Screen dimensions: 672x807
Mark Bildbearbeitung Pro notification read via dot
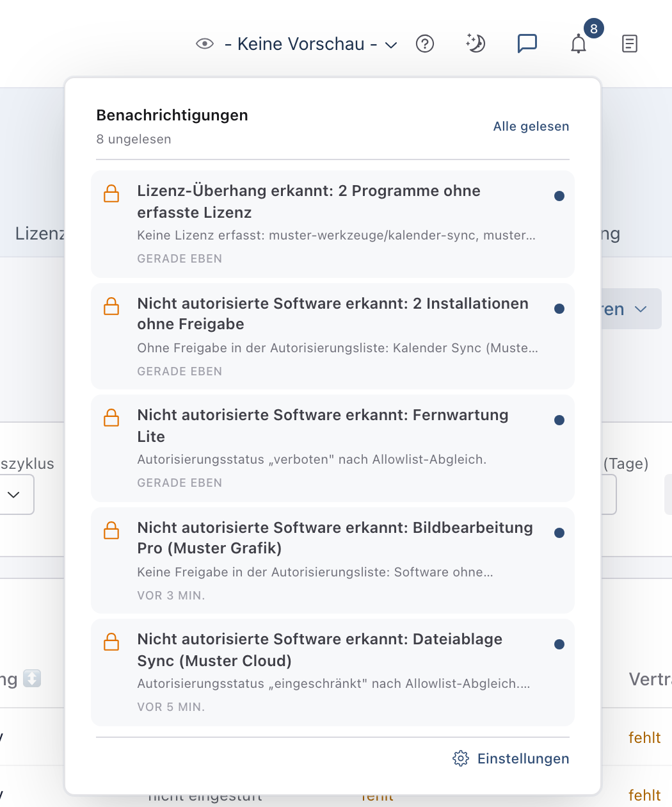point(559,533)
